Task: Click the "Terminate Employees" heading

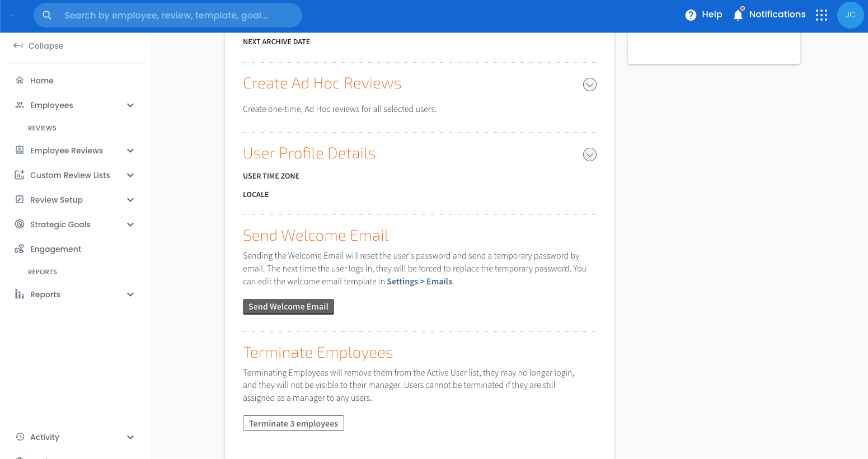Action: point(318,353)
